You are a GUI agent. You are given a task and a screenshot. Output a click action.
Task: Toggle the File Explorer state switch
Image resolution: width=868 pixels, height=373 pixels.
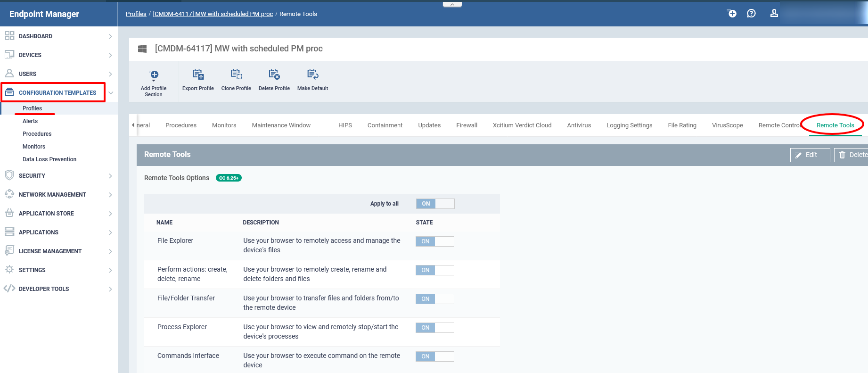[x=435, y=241]
